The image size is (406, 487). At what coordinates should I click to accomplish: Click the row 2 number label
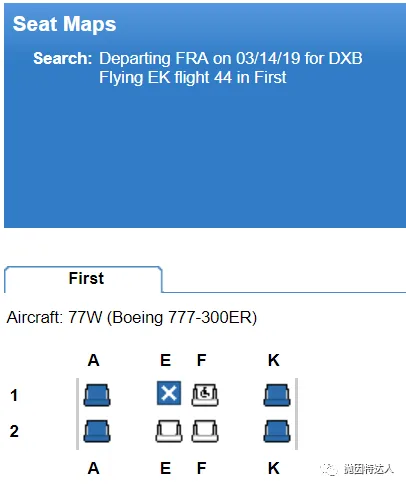(14, 431)
